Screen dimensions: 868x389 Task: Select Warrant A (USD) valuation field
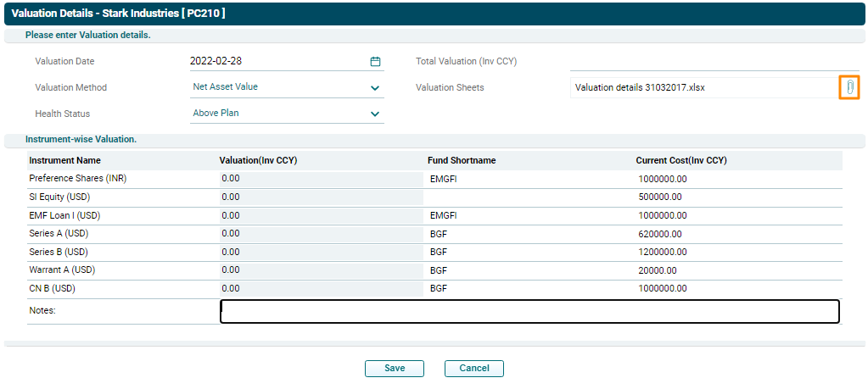coord(321,270)
